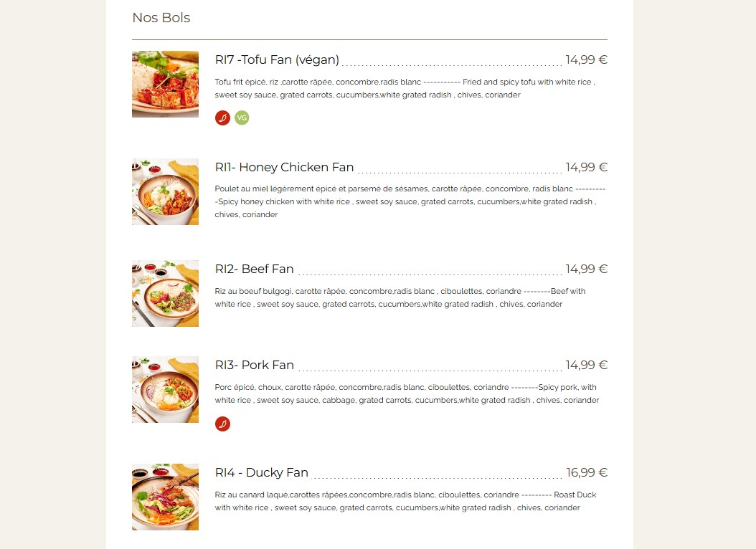Screen dimensions: 756x549
Task: Open the Tofu Fan dish photo
Action: click(166, 85)
